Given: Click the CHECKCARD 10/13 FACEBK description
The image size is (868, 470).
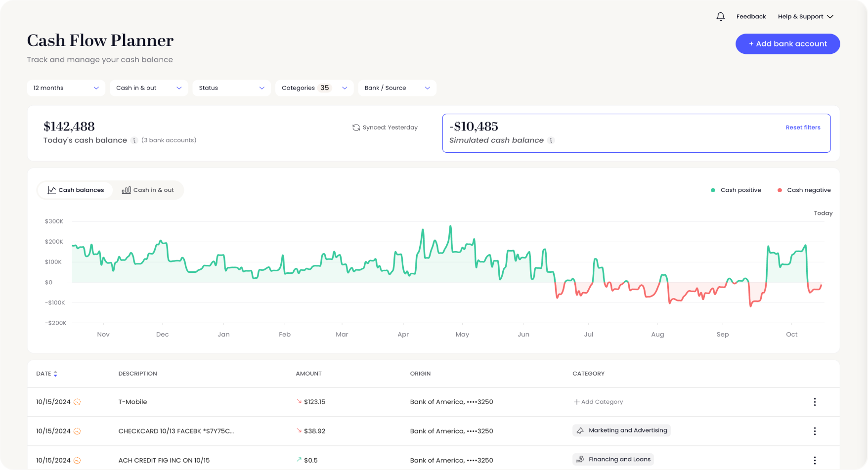Looking at the screenshot, I should pyautogui.click(x=176, y=431).
